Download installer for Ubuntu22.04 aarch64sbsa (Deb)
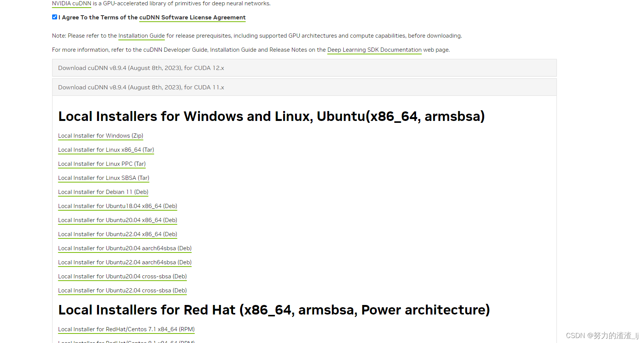The image size is (644, 343). point(125,262)
